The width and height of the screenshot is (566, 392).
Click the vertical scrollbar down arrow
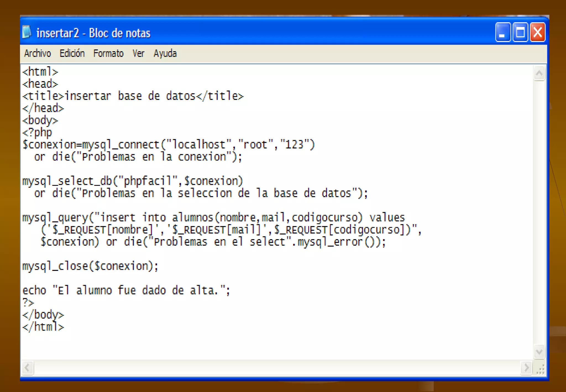tap(539, 352)
